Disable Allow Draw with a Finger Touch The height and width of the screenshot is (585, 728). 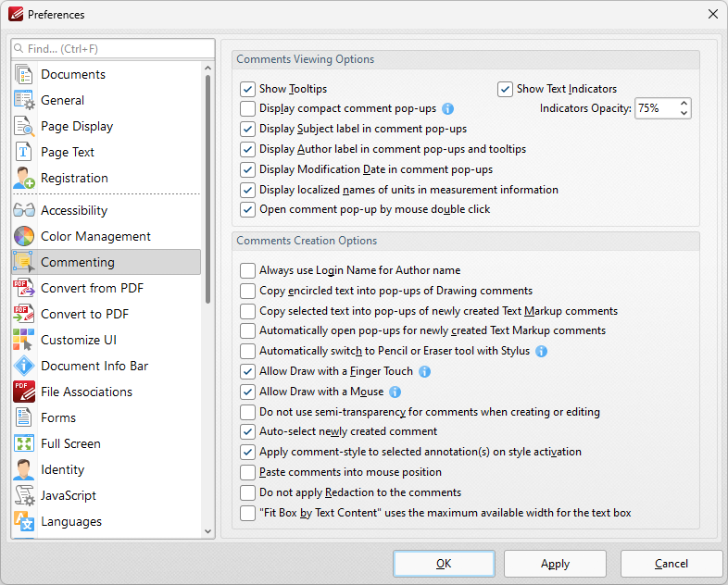coord(247,371)
